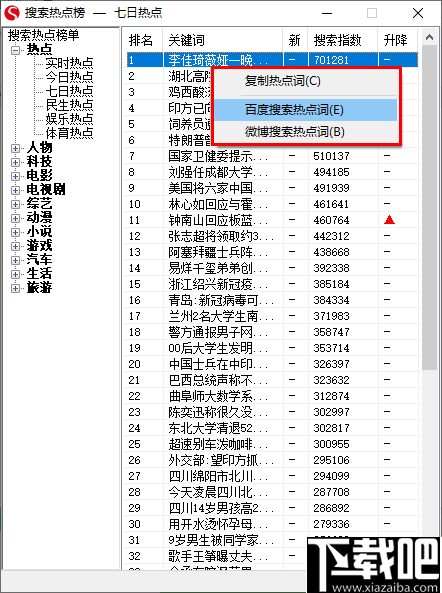Viewport: 442px width, 593px height.
Task: Select keyword 巴西总统声称不...
Action: click(x=218, y=380)
